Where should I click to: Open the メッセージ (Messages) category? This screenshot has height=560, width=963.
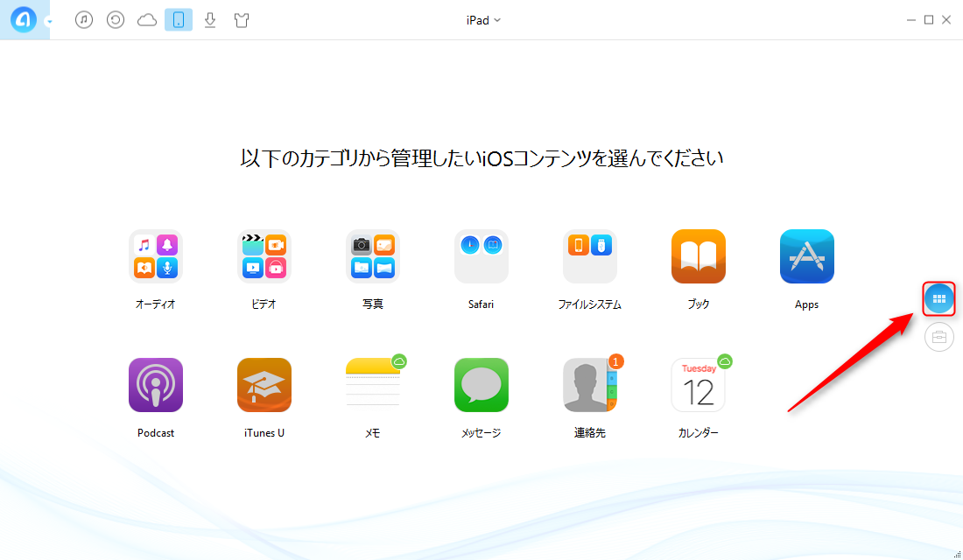coord(481,385)
